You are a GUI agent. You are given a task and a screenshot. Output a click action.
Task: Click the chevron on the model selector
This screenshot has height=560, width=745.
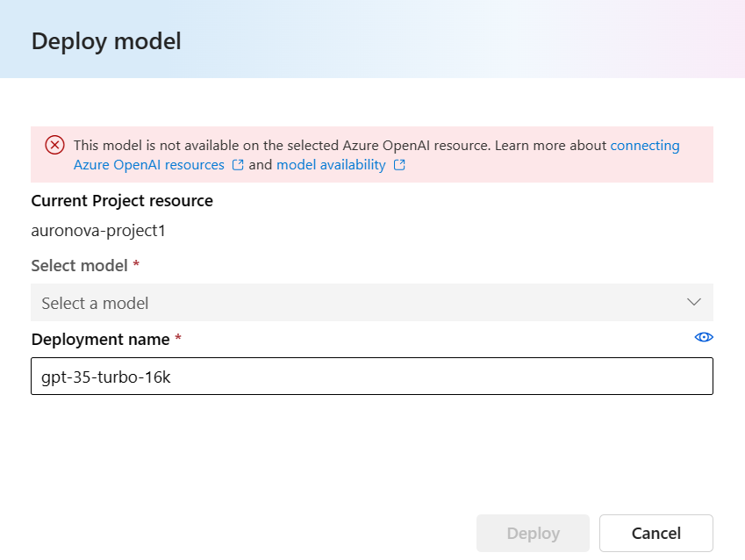coord(693,302)
